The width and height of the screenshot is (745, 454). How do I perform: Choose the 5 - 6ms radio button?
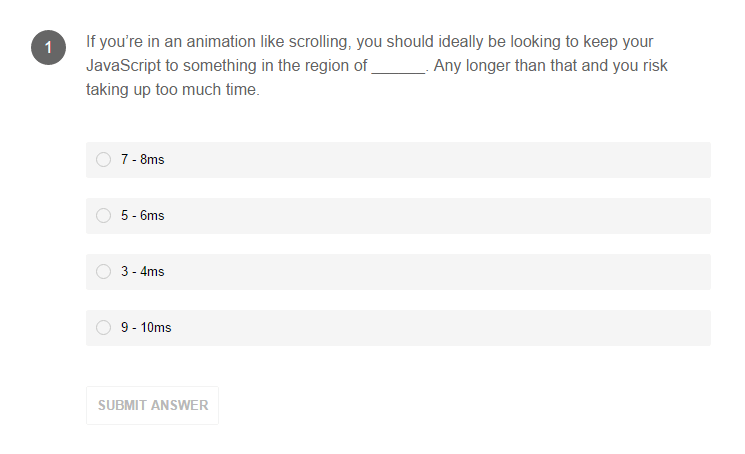click(x=103, y=216)
